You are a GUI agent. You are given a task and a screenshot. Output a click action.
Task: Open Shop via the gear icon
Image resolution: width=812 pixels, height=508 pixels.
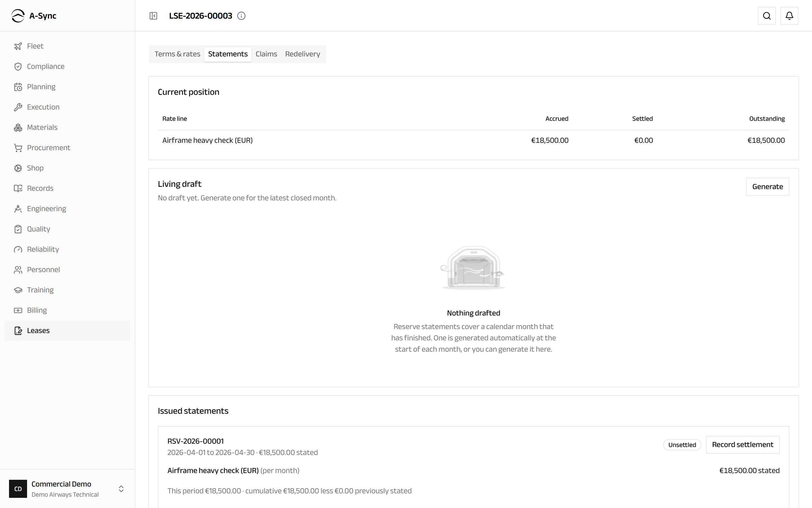point(18,168)
